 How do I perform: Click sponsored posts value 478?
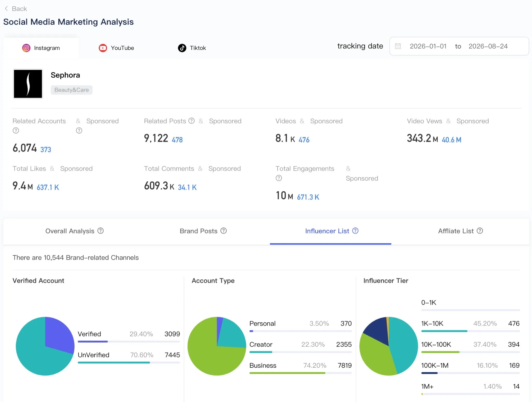(177, 140)
